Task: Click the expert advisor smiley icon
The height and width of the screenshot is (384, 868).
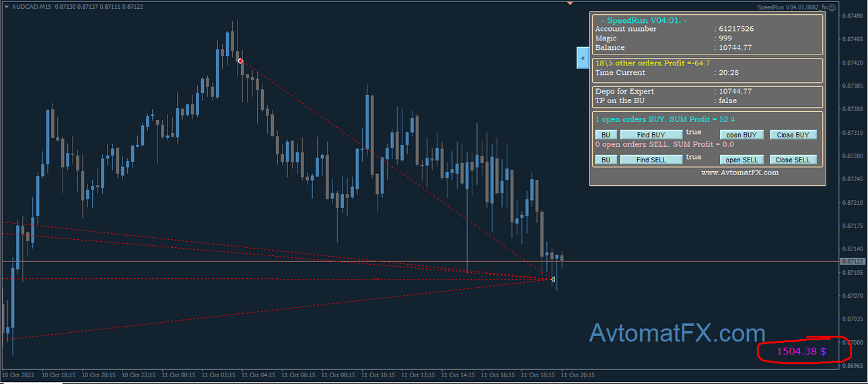Action: pos(832,7)
